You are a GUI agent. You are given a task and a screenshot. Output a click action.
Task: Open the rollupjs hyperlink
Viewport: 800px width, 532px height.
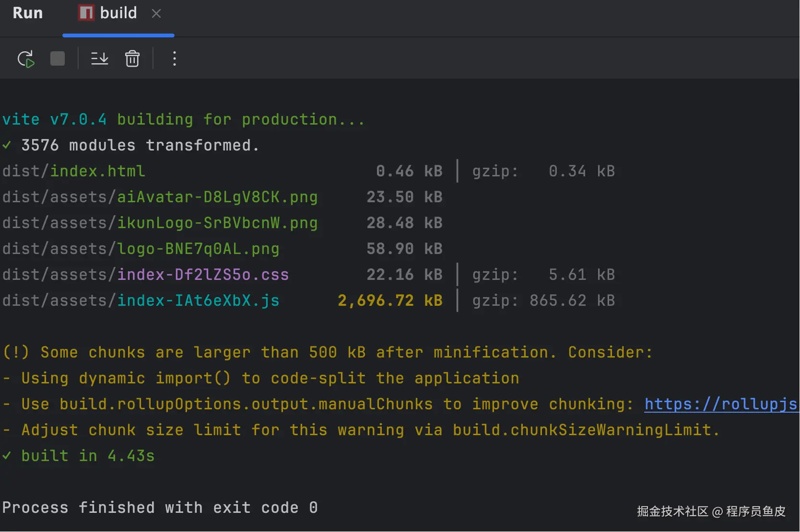click(x=720, y=404)
